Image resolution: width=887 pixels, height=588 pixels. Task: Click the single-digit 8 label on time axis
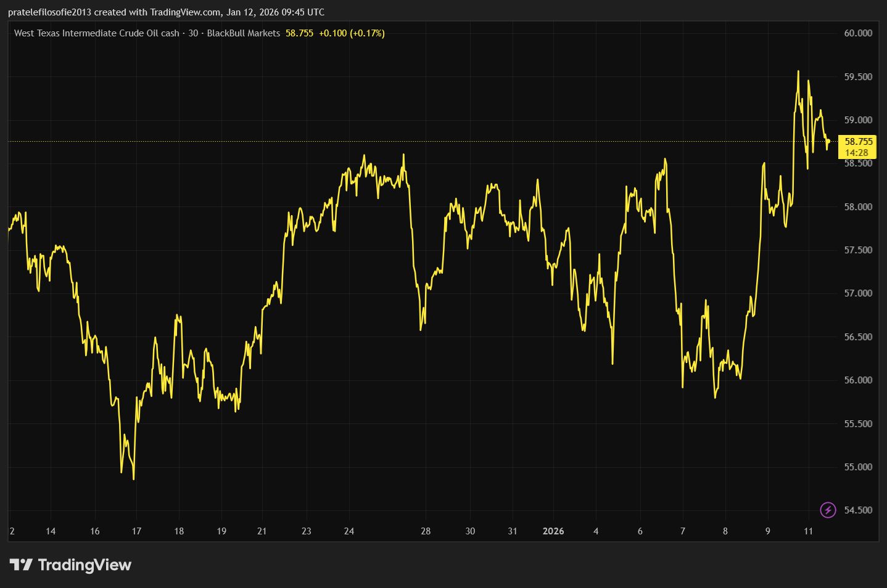(725, 531)
